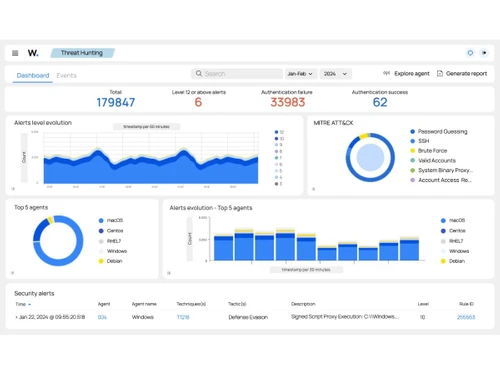Click Authentication success value 62
This screenshot has height=375, width=500.
[x=380, y=102]
